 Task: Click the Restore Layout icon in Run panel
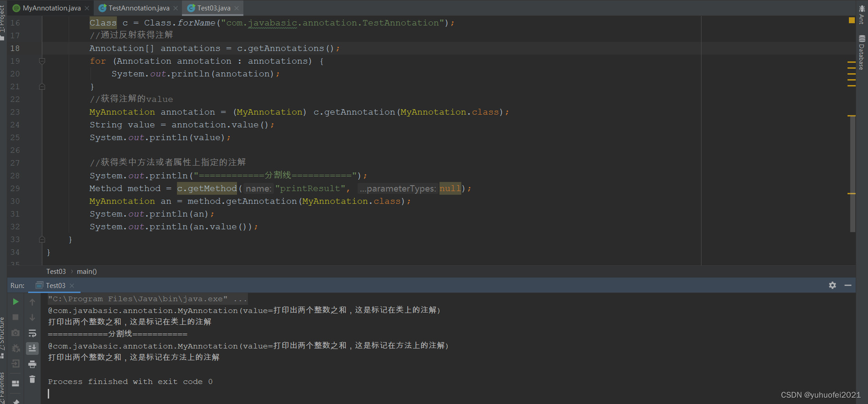tap(15, 383)
